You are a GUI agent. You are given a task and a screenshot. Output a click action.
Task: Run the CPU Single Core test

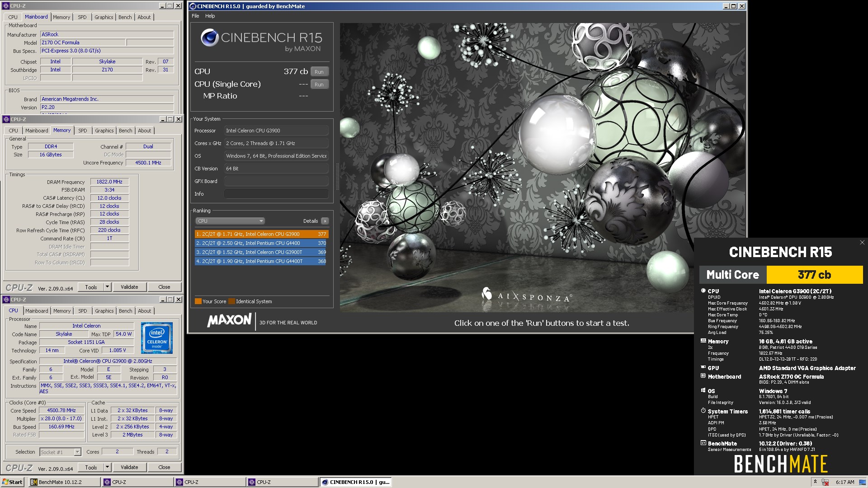pyautogui.click(x=319, y=84)
